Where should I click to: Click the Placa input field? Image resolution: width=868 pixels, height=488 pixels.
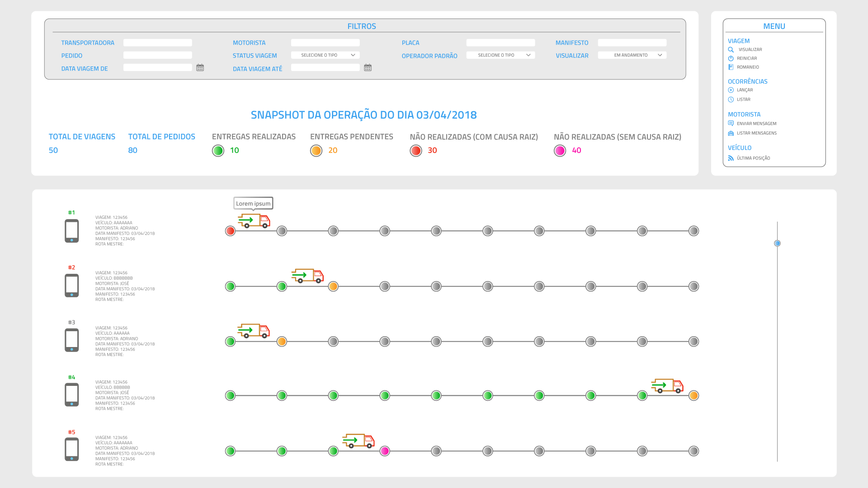[500, 42]
